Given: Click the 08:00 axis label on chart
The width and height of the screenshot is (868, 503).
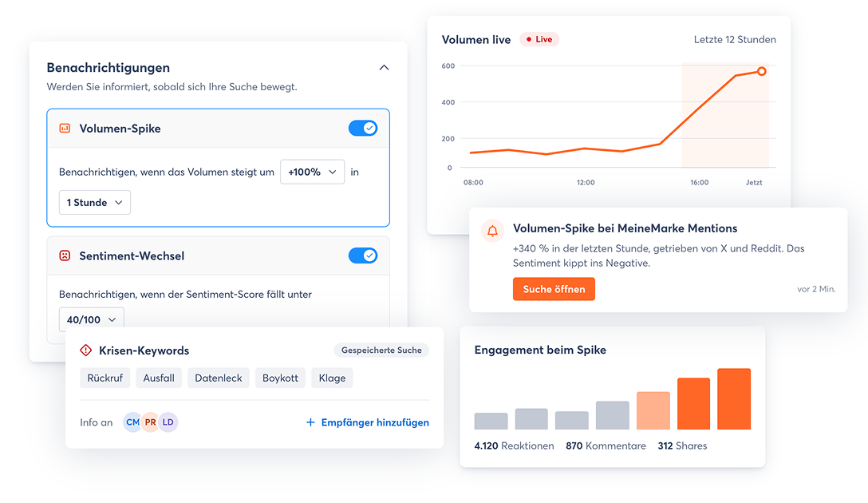Looking at the screenshot, I should [473, 182].
